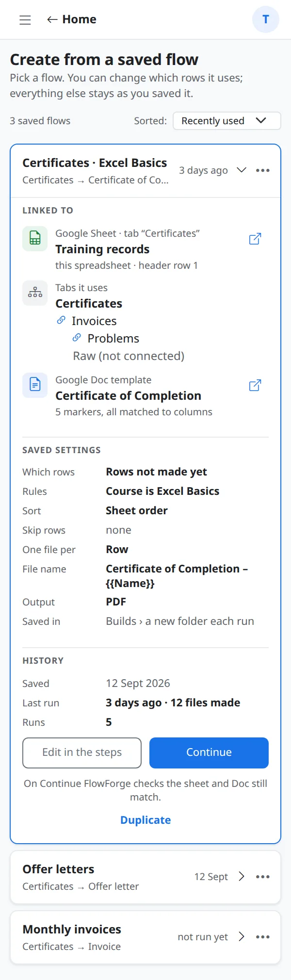
Task: Click the link icon beside Invoices
Action: [x=61, y=320]
